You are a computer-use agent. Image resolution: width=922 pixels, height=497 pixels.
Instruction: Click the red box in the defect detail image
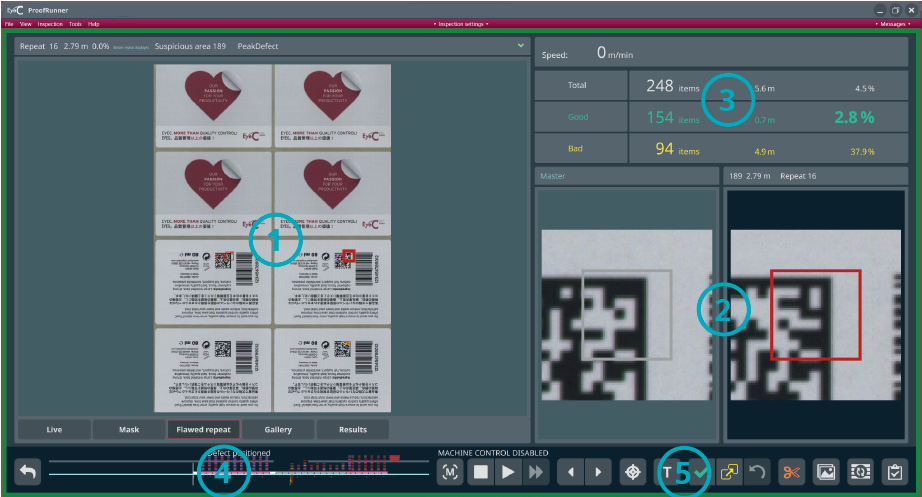pyautogui.click(x=816, y=315)
